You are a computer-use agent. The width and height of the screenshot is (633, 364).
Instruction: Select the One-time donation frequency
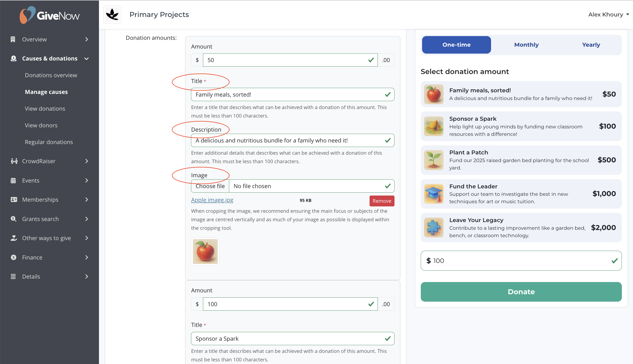point(456,45)
